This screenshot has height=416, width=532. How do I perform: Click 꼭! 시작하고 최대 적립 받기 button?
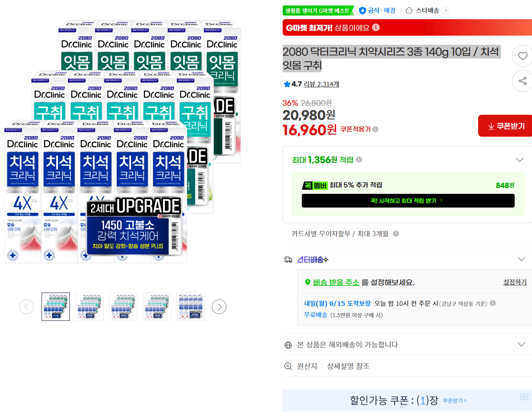click(x=408, y=201)
